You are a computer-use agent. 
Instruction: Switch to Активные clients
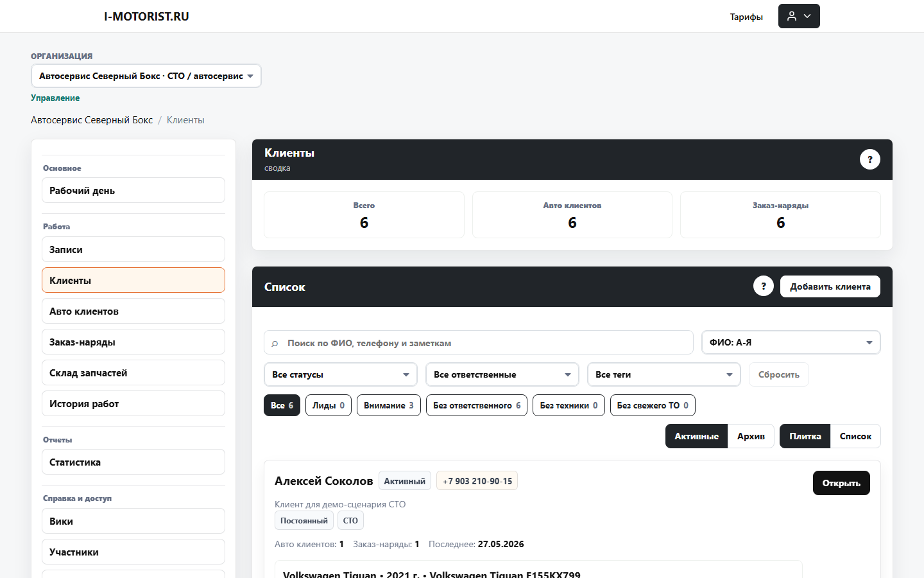(x=696, y=436)
